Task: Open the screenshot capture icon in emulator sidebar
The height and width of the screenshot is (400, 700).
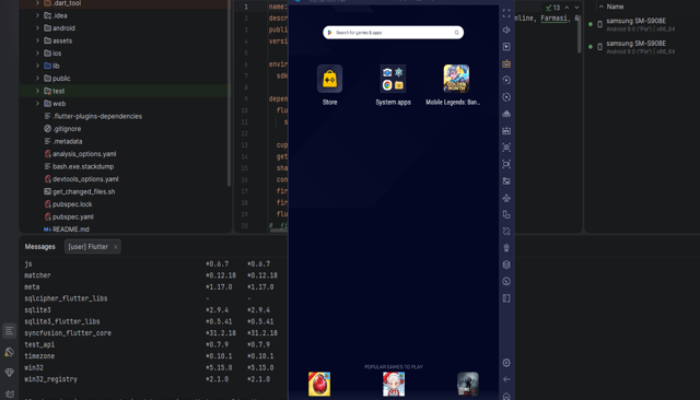Action: coord(506,147)
